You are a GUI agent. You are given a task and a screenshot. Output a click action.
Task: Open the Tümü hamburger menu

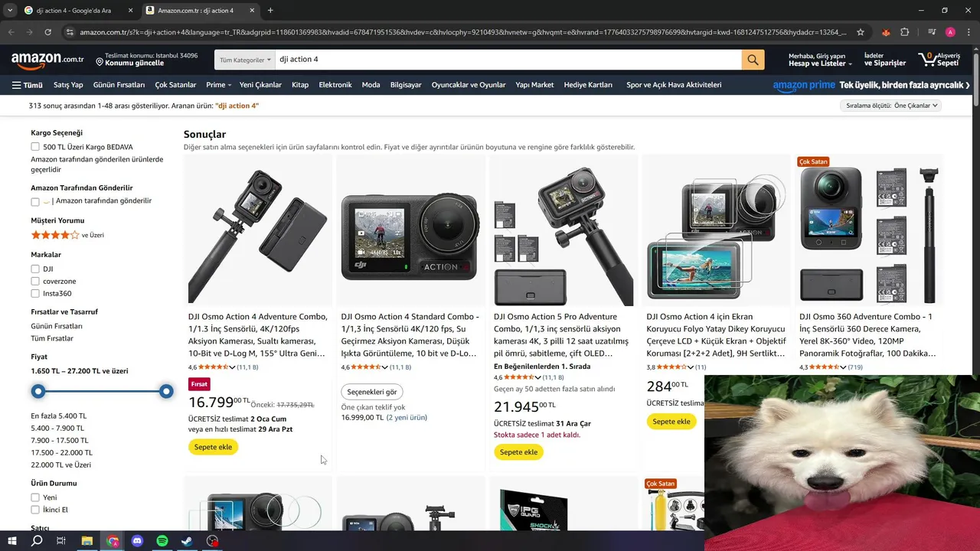click(27, 85)
